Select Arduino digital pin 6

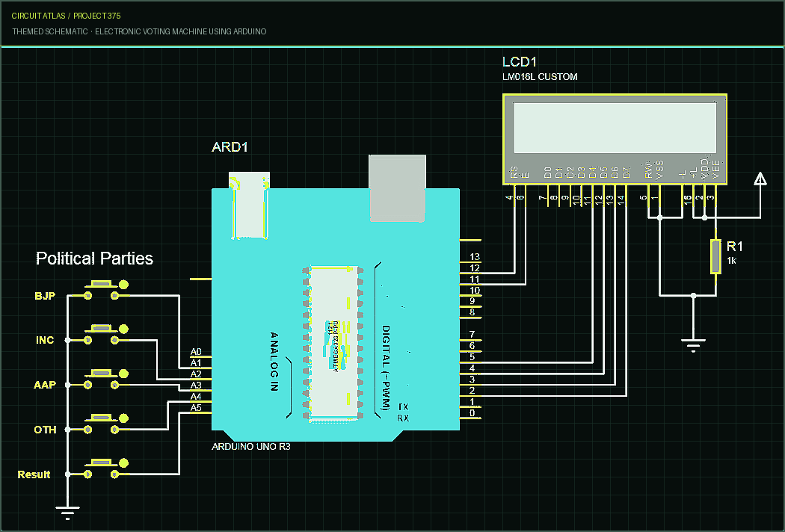(x=472, y=346)
